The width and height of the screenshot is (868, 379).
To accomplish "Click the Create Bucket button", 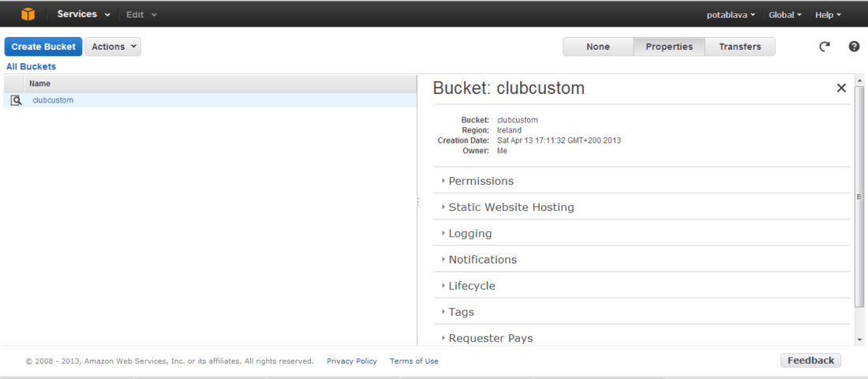I will tap(43, 47).
